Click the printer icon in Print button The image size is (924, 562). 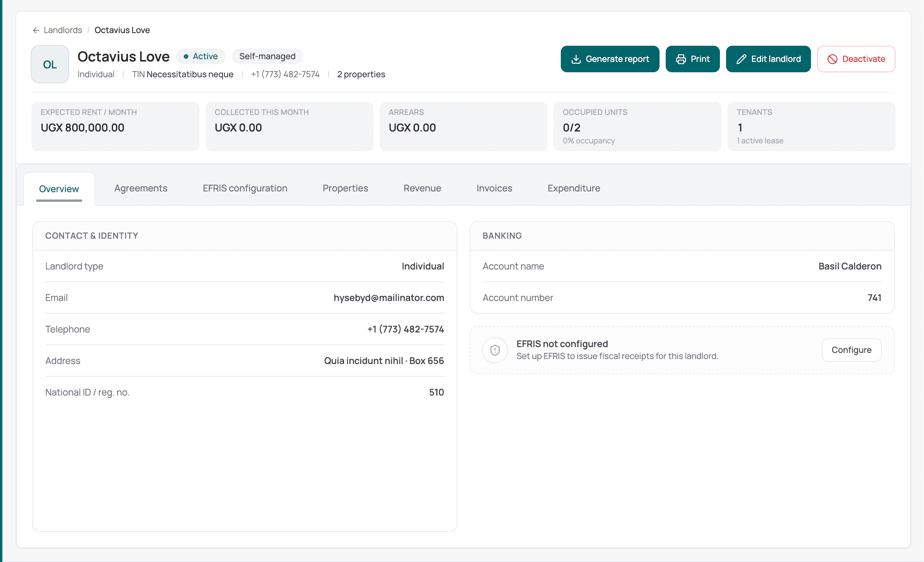coord(681,59)
